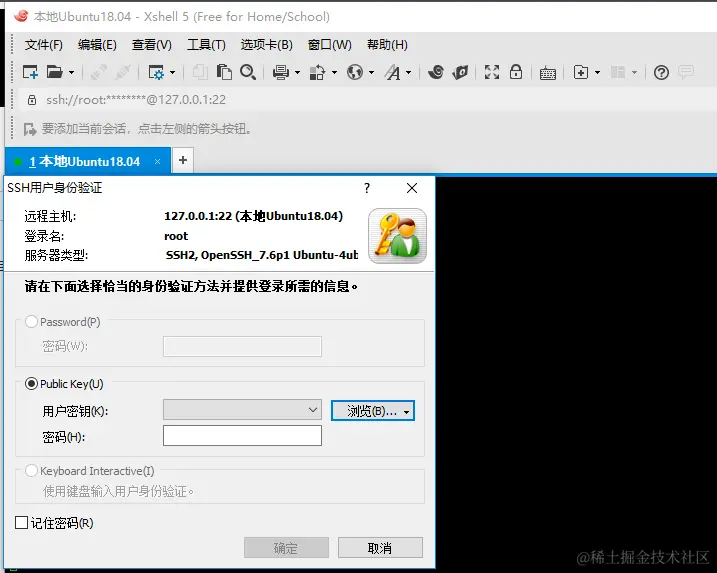The width and height of the screenshot is (717, 573).
Task: Click the Font toolbar icon
Action: pyautogui.click(x=392, y=72)
